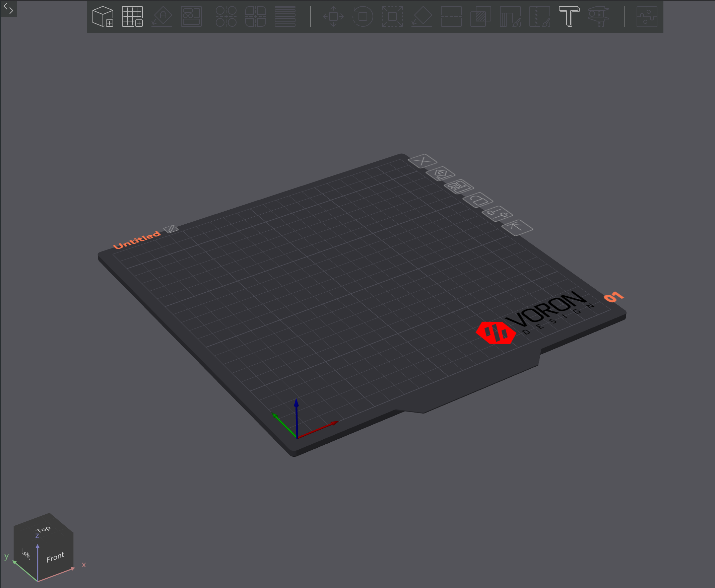Toggle the plate lock icon
Viewport: 715px width, 588px height.
tap(478, 200)
